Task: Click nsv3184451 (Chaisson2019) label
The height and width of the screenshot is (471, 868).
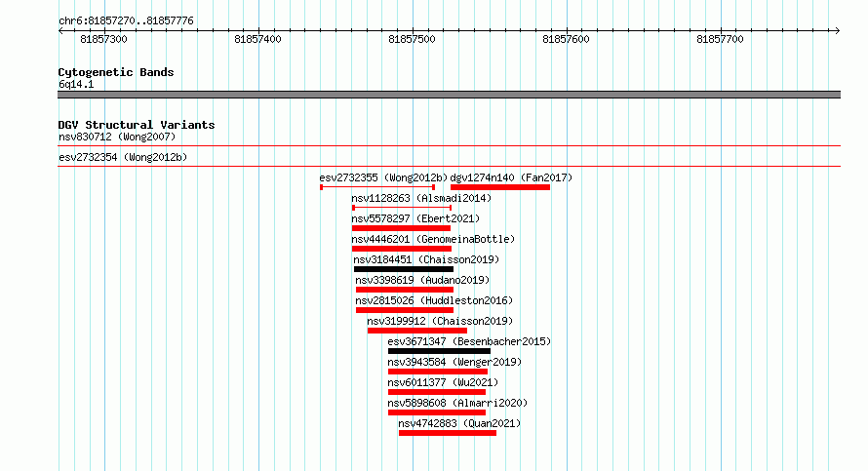Action: coord(426,259)
